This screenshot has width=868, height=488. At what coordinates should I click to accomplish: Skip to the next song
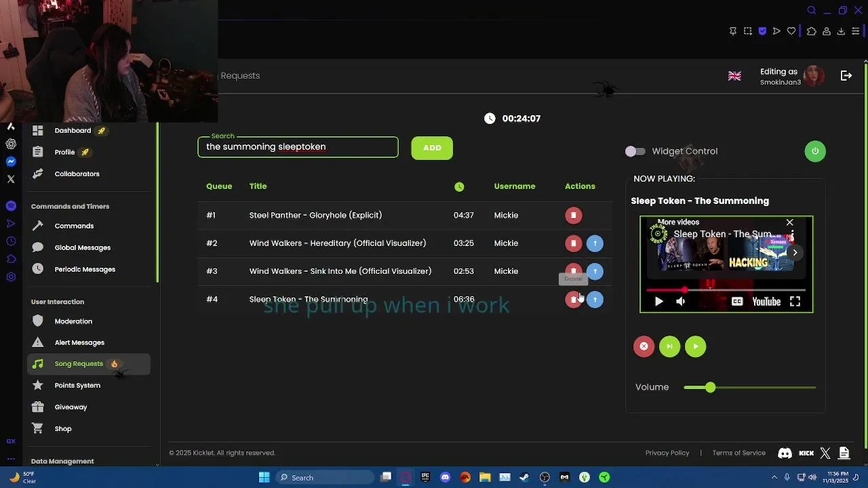(669, 346)
